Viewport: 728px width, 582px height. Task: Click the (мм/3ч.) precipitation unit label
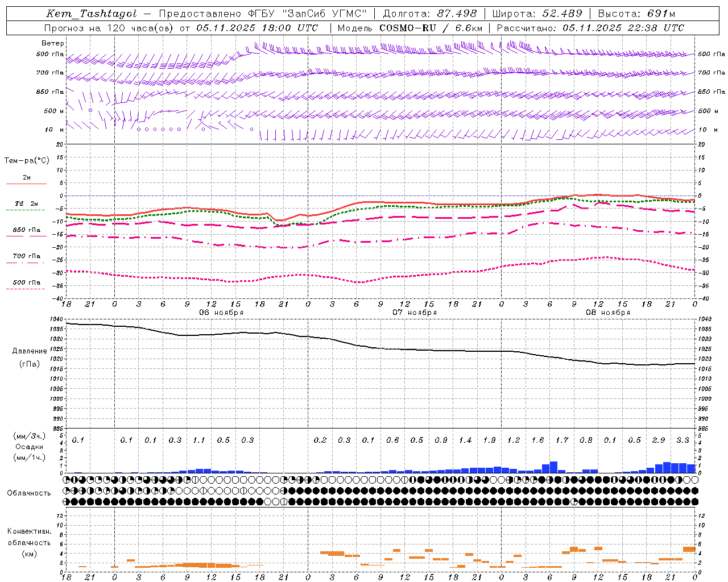(30, 436)
